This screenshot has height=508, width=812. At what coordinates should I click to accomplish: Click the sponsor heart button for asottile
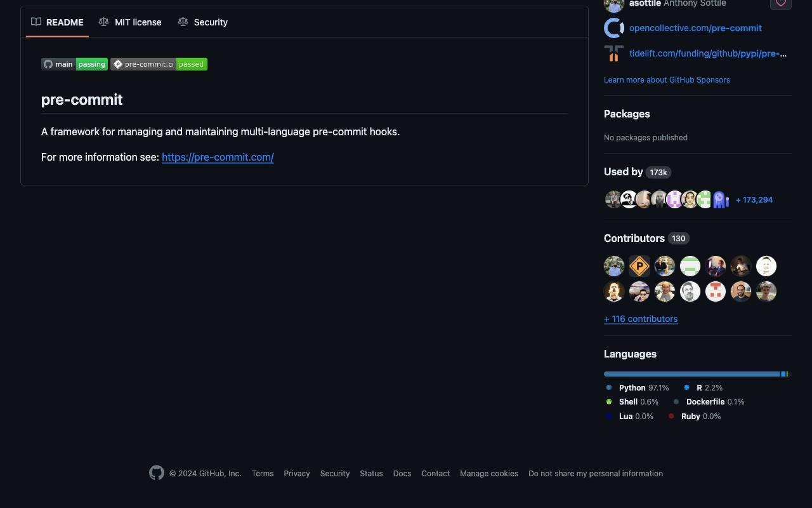[781, 3]
